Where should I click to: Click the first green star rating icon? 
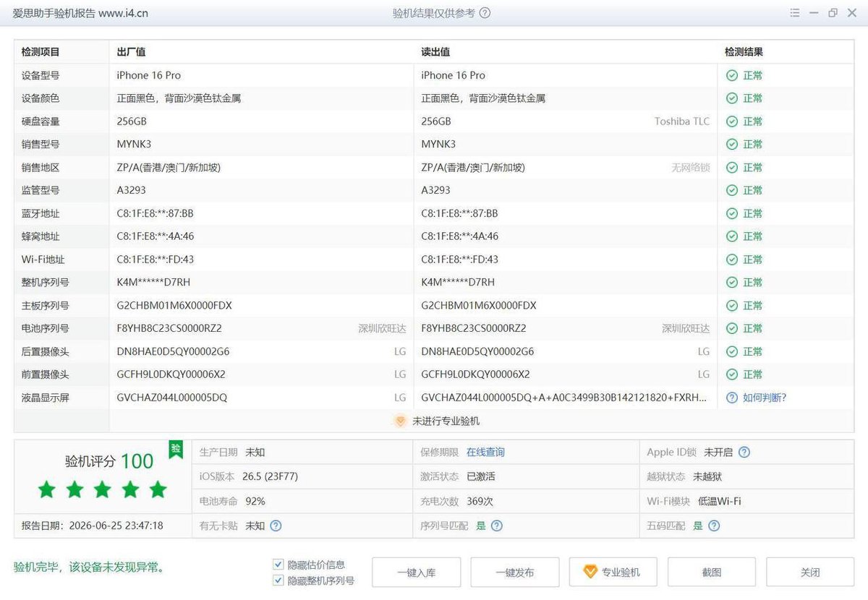pyautogui.click(x=47, y=489)
